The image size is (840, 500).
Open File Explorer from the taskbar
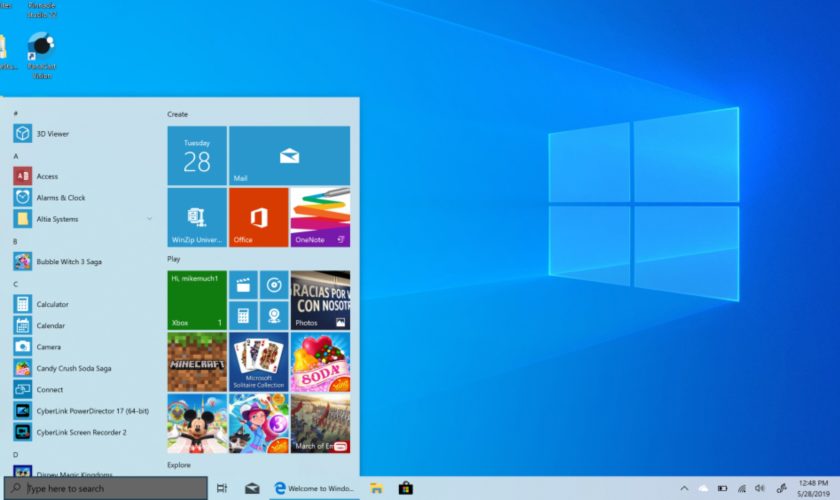coord(376,489)
